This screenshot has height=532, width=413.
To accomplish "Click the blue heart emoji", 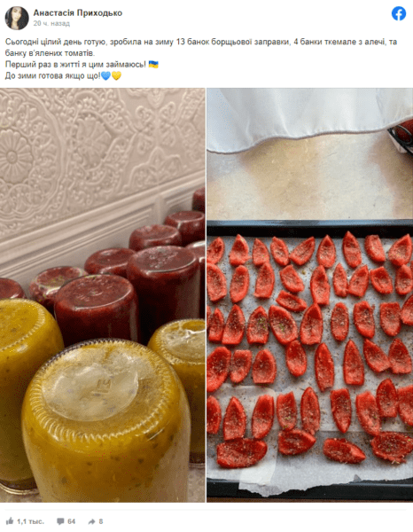I will click(x=105, y=76).
